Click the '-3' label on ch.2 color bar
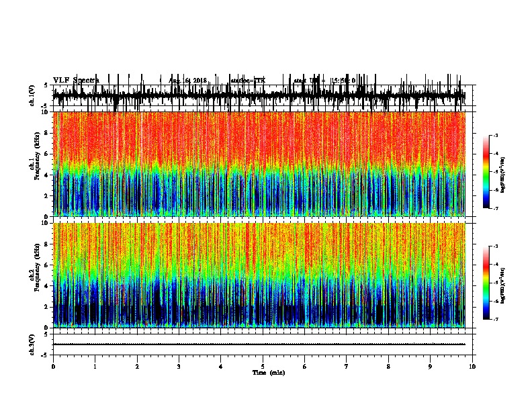532x411 pixels. 495,246
